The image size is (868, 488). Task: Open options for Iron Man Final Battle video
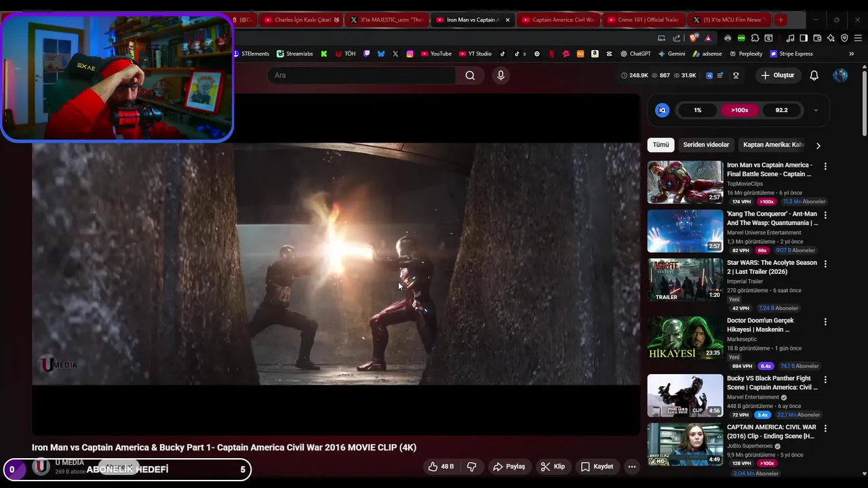(825, 166)
